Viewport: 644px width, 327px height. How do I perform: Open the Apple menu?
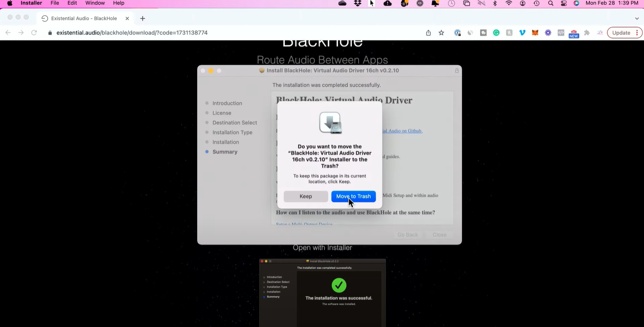tap(9, 3)
